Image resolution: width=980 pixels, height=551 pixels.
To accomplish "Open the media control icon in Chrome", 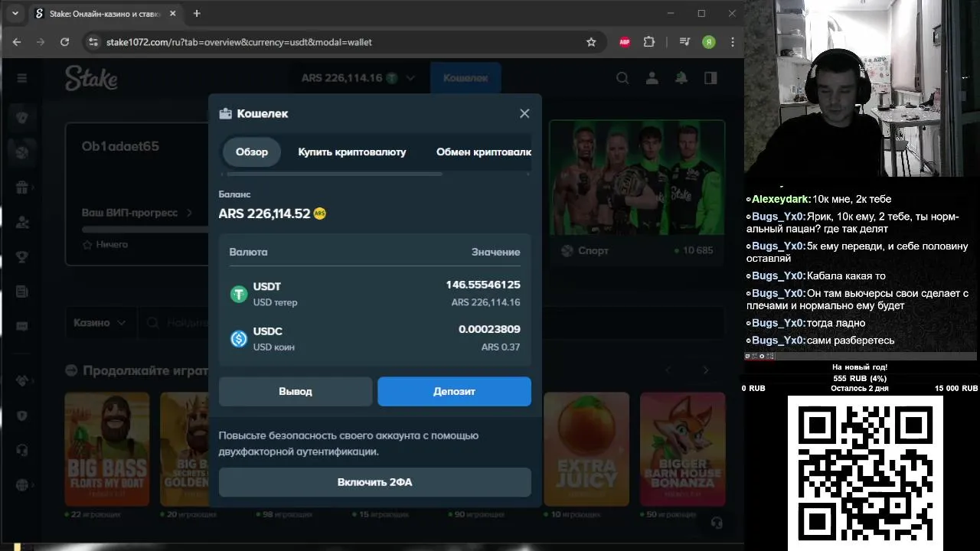I will click(684, 42).
